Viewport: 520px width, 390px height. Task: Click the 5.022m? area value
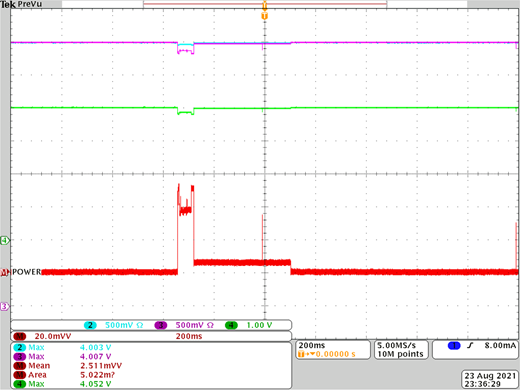pos(97,375)
